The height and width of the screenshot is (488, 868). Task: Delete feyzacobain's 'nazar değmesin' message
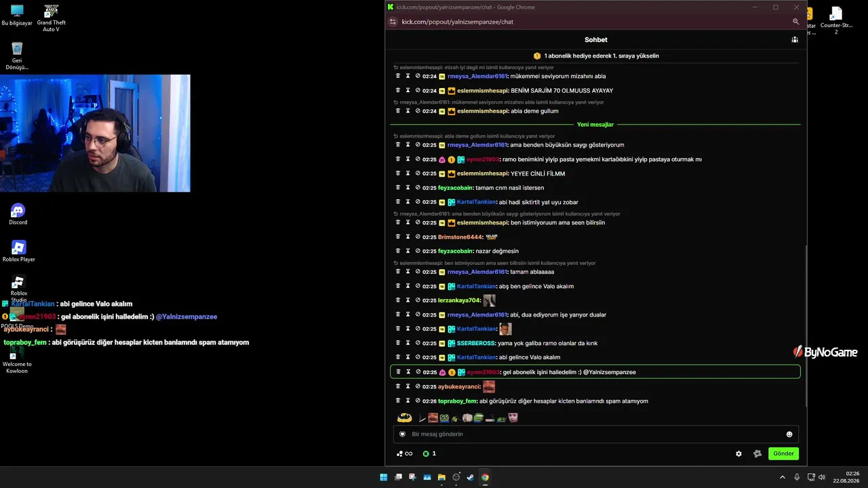pos(398,251)
